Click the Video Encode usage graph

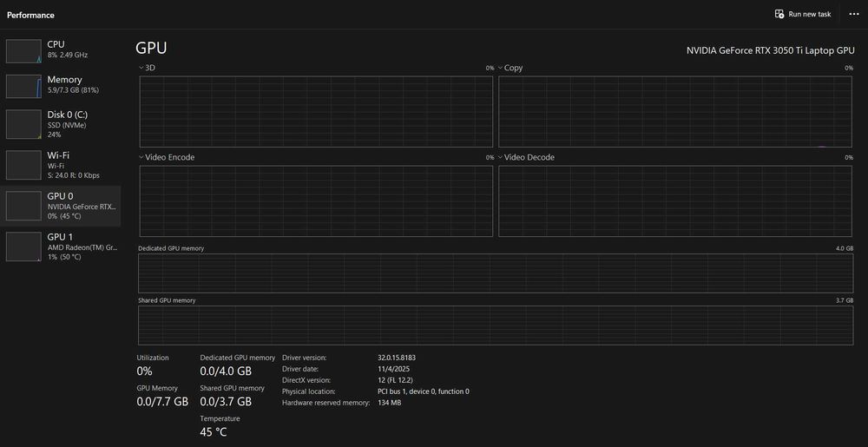point(316,201)
